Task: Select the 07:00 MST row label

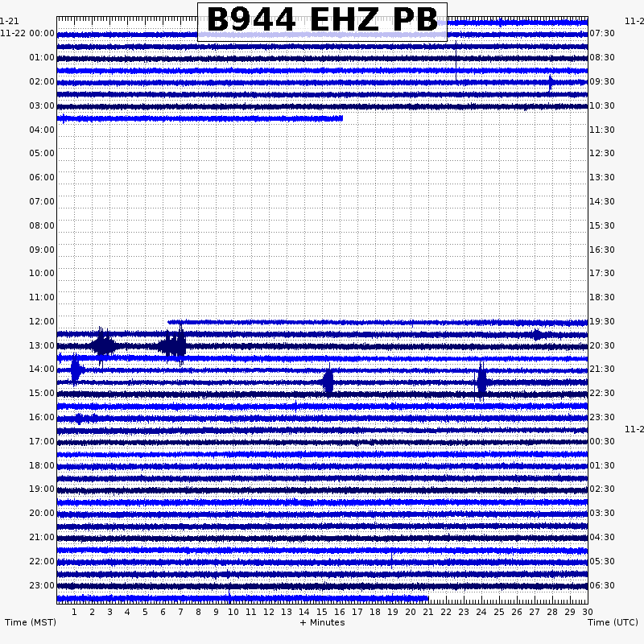Action: coord(42,202)
